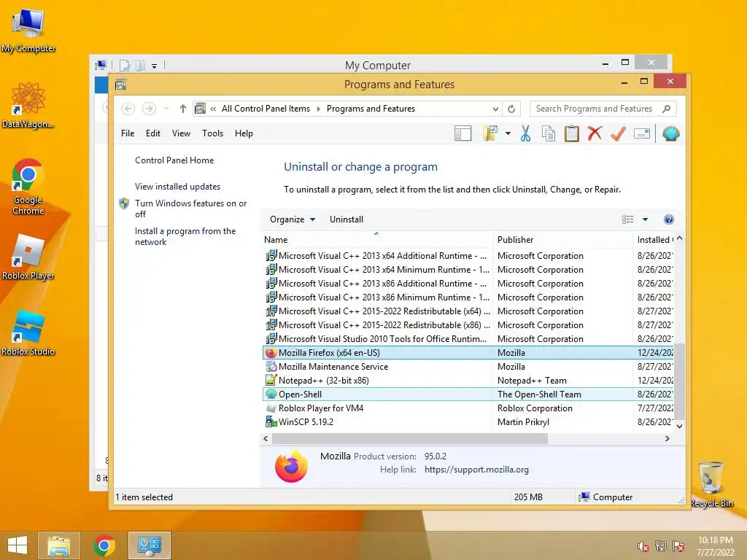Viewport: 747px width, 560px height.
Task: Select the DataWagon desktop shortcut
Action: click(28, 105)
